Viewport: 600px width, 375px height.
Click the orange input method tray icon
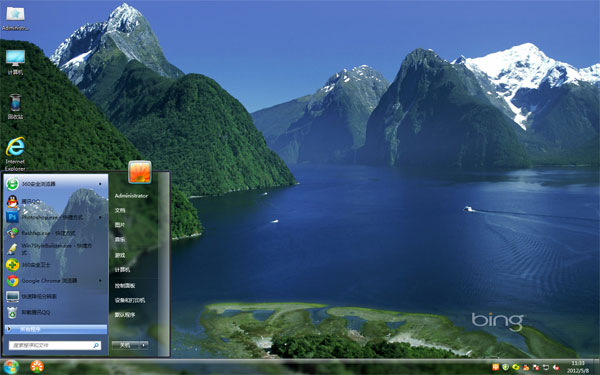(496, 367)
